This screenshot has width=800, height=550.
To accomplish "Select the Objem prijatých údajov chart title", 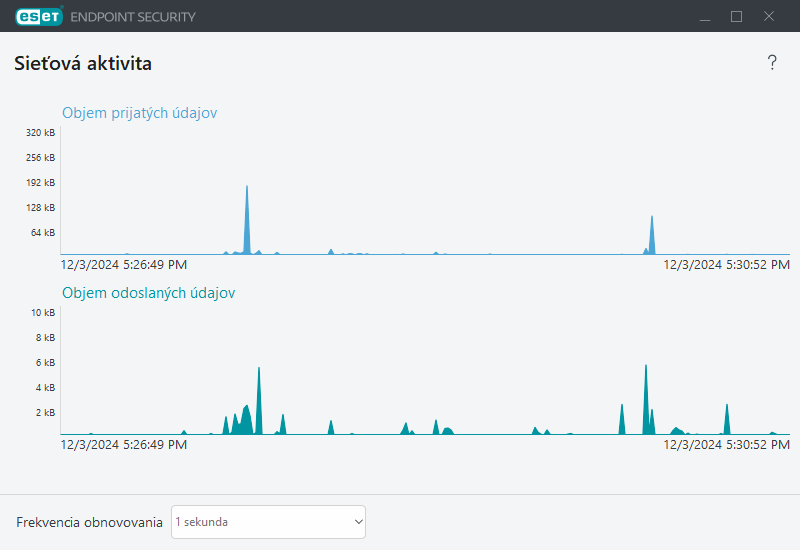I will (x=139, y=113).
